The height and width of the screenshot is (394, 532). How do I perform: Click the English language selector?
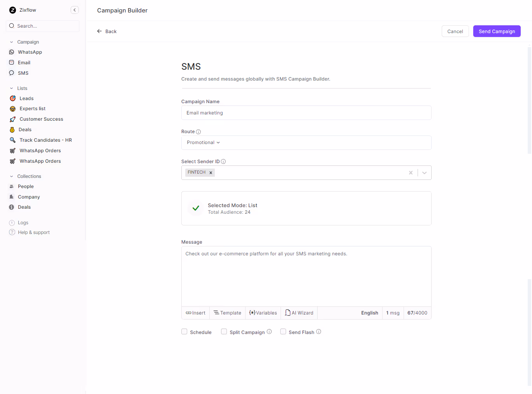370,313
